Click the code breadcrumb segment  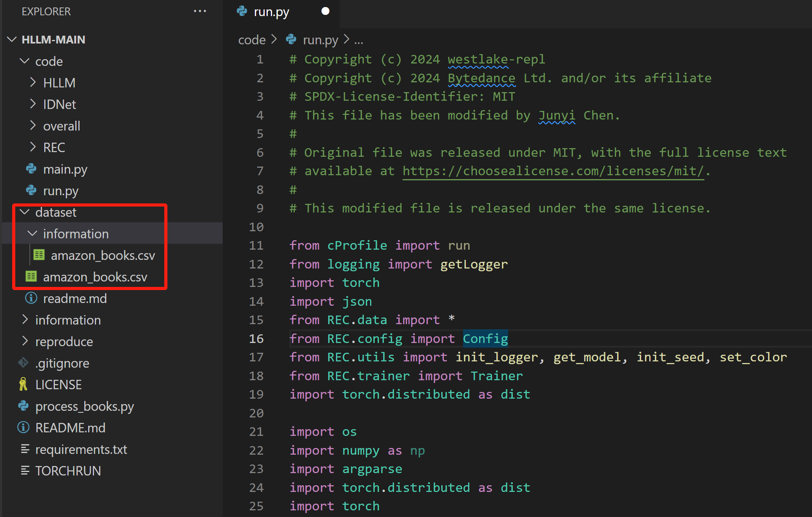pyautogui.click(x=252, y=40)
